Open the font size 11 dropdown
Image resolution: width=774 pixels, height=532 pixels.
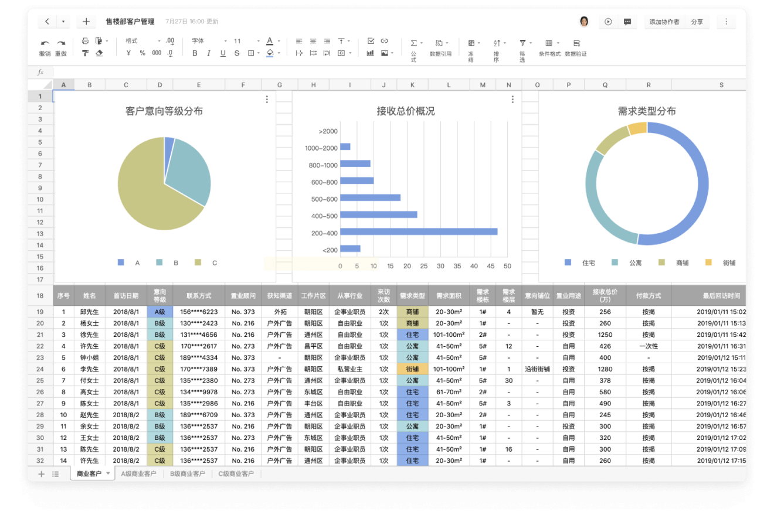pyautogui.click(x=258, y=41)
